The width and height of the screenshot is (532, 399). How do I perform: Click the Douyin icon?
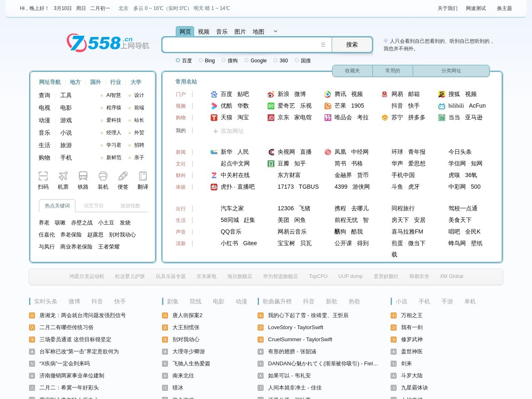(x=385, y=106)
